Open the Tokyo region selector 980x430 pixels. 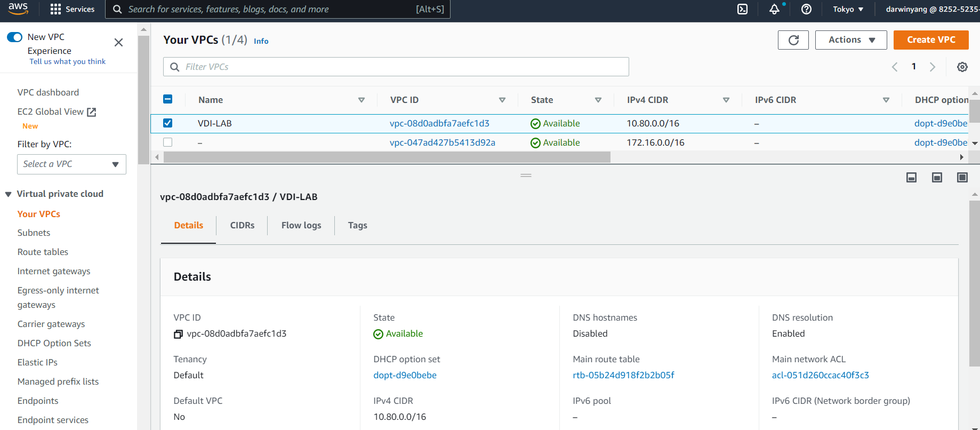848,9
